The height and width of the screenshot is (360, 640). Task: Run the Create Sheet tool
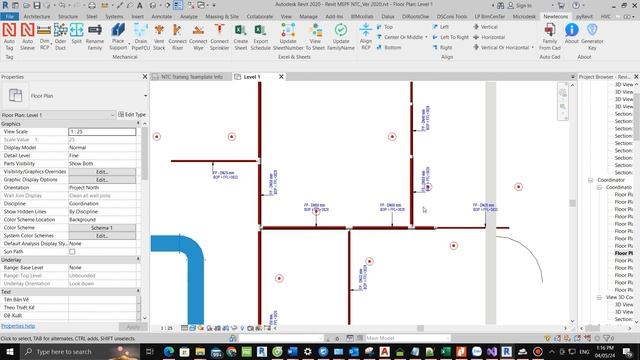[x=240, y=37]
